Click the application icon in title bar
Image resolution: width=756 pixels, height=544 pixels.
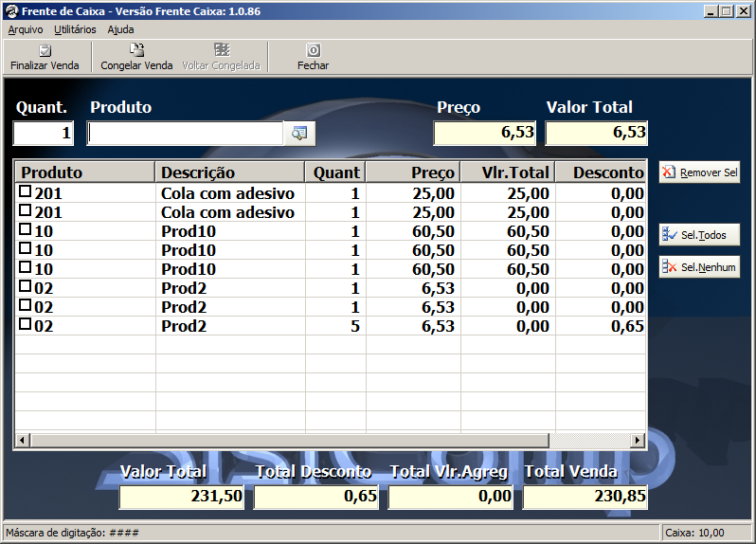pyautogui.click(x=12, y=11)
